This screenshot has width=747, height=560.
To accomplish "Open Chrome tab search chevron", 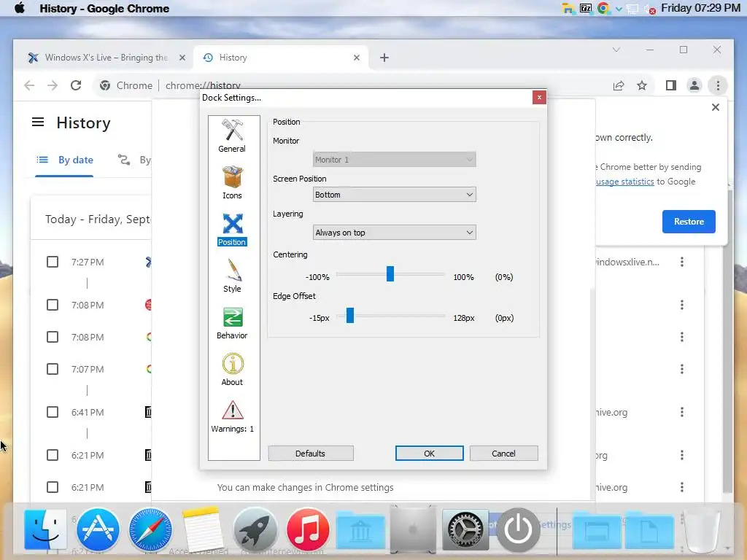I will (616, 50).
